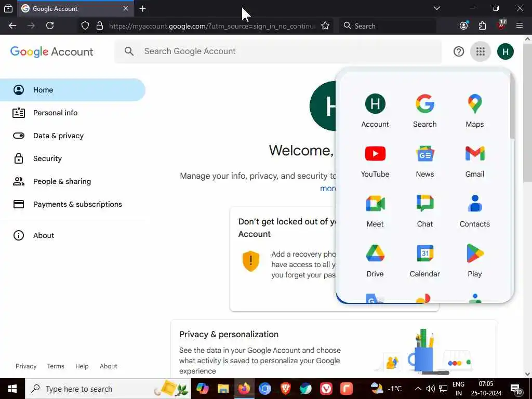
Task: Open Play from the apps panel
Action: click(x=475, y=261)
